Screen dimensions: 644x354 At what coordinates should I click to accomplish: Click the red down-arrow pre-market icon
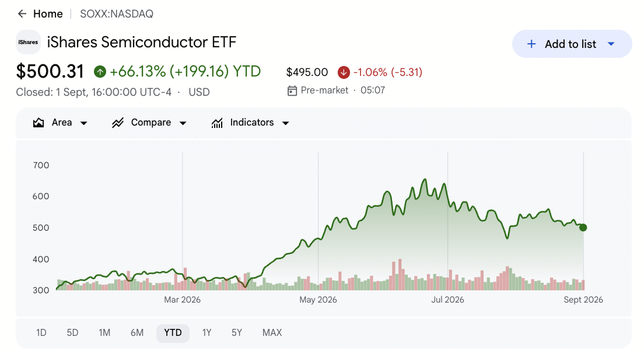click(x=344, y=72)
